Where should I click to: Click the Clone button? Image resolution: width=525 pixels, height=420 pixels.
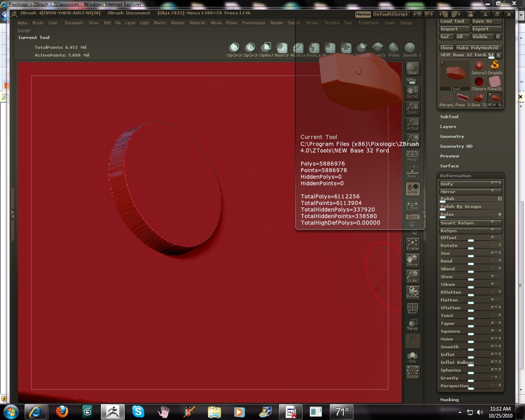[447, 48]
